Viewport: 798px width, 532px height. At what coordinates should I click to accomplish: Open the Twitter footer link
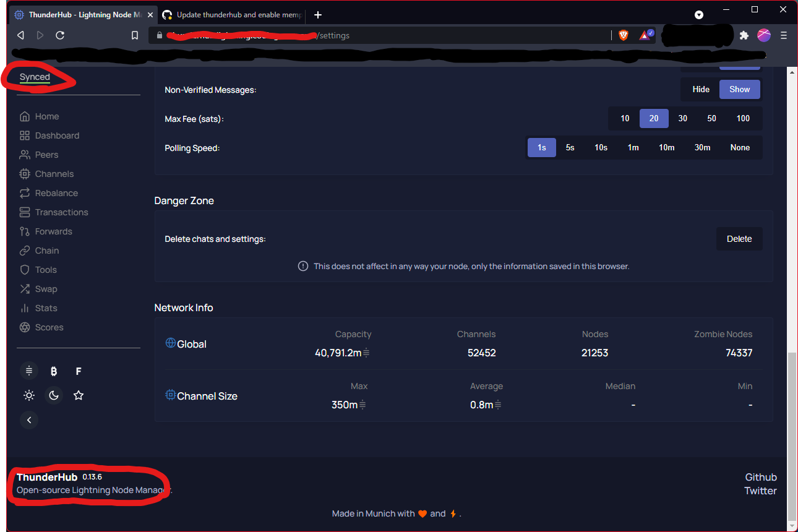pos(760,491)
